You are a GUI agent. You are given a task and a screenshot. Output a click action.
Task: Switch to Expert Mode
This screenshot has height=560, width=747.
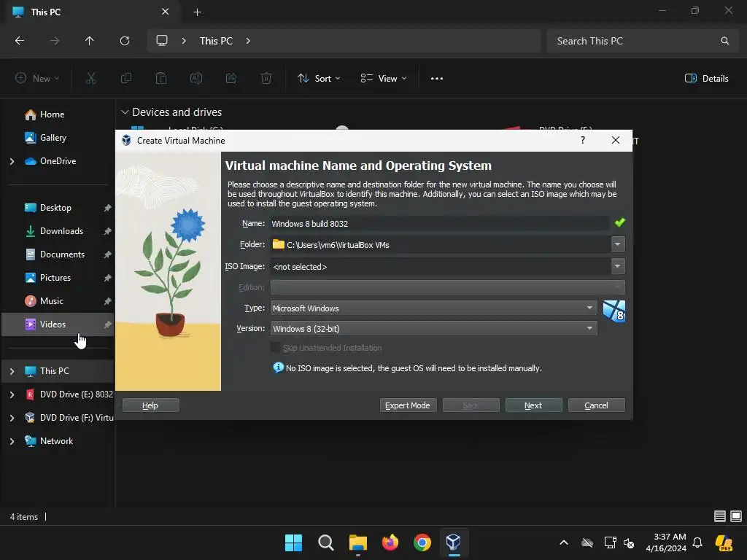coord(407,405)
